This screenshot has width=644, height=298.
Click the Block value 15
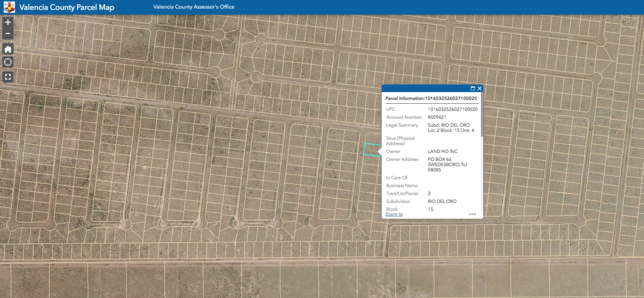click(x=430, y=209)
